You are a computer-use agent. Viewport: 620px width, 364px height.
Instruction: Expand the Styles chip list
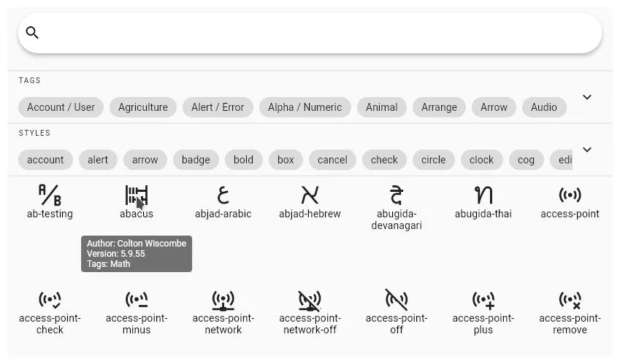tap(586, 150)
